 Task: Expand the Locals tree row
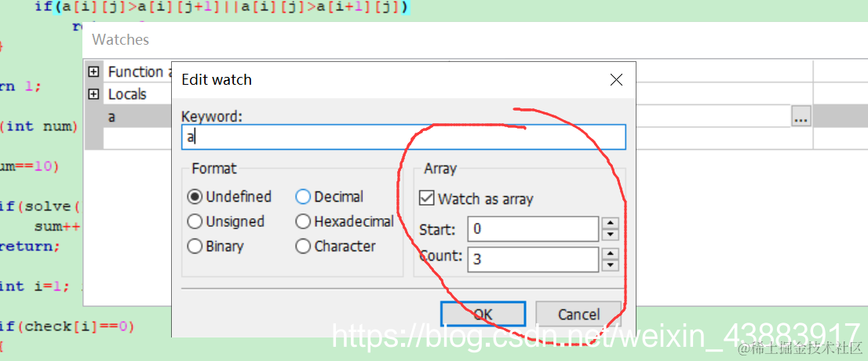click(x=93, y=94)
